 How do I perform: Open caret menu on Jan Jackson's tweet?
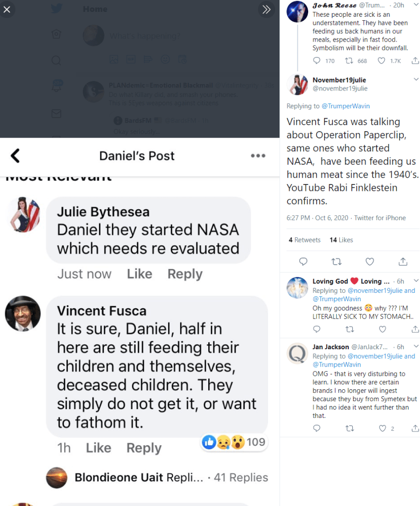416,346
